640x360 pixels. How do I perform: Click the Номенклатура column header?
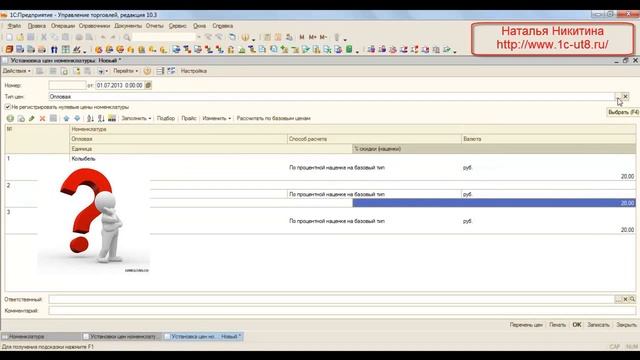pos(353,129)
